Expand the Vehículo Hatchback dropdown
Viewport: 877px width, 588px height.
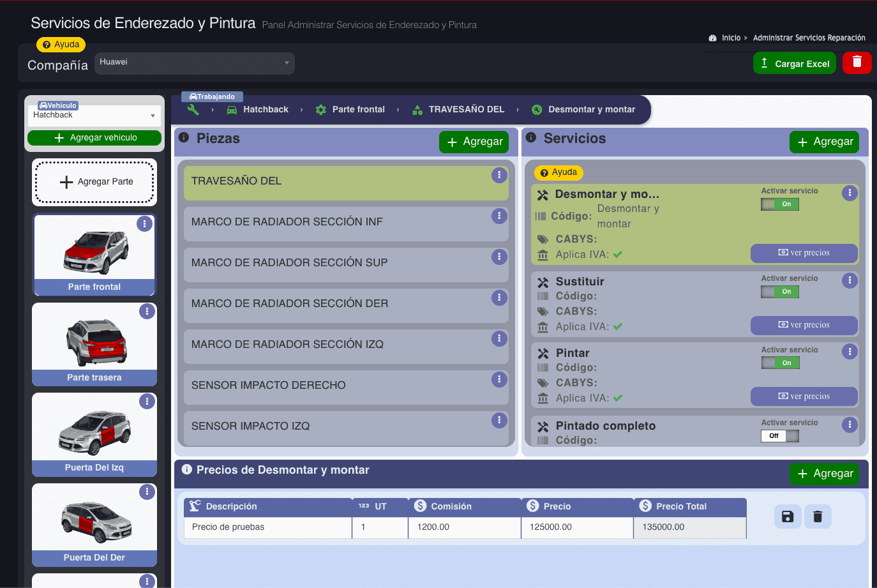point(94,116)
